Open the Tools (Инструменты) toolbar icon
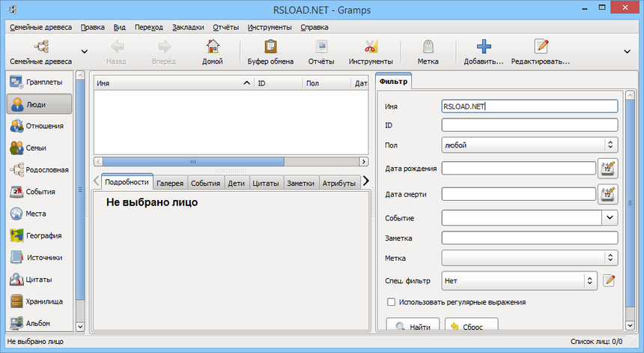 (370, 47)
